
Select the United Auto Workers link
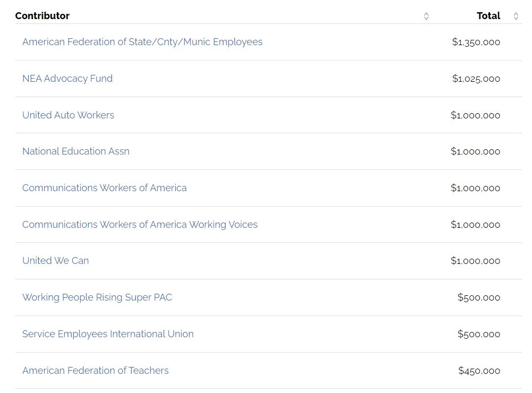tap(68, 115)
